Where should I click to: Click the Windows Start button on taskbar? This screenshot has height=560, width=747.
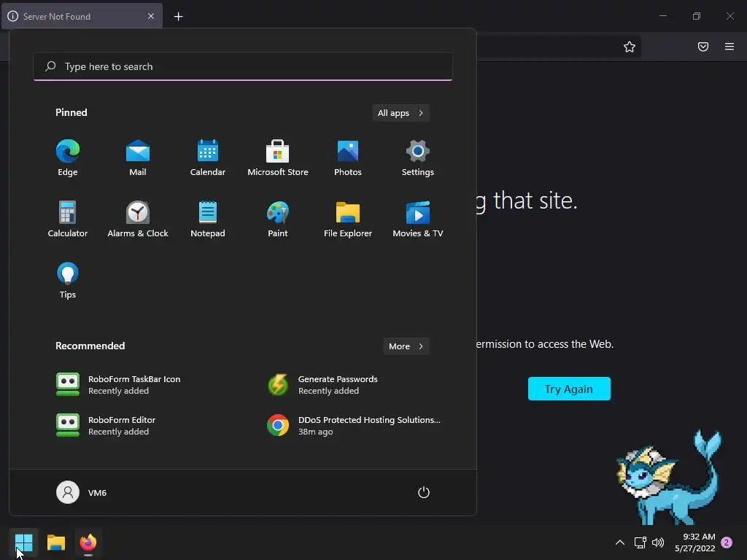click(24, 542)
